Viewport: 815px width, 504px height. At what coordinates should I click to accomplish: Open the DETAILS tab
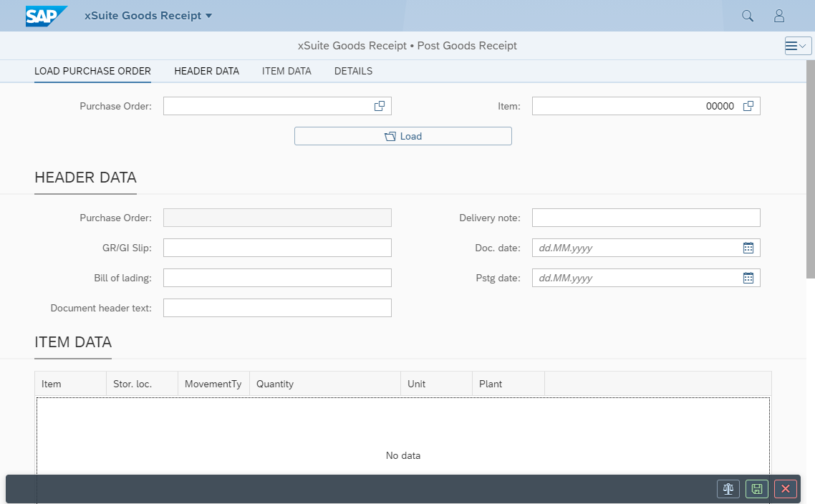pyautogui.click(x=353, y=71)
